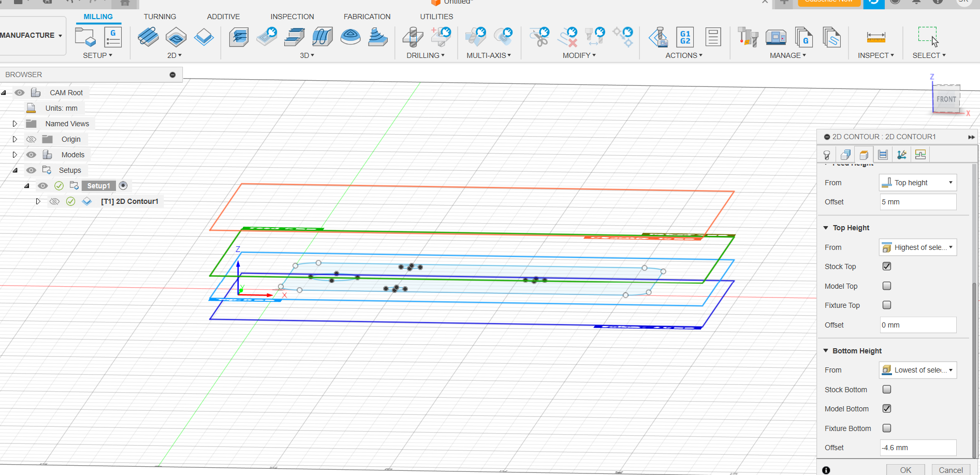This screenshot has height=475, width=980.
Task: Select the 3D Adaptive Clearing tool
Action: click(239, 37)
